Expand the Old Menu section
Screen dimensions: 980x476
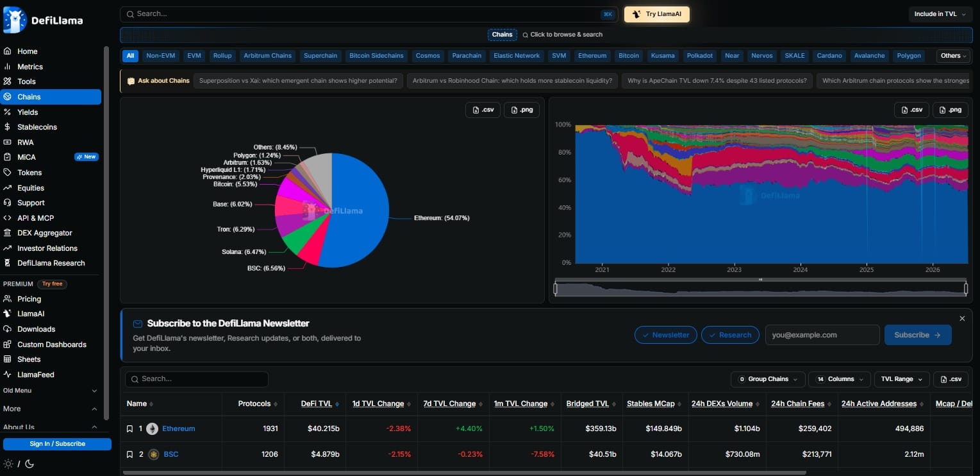click(x=50, y=391)
